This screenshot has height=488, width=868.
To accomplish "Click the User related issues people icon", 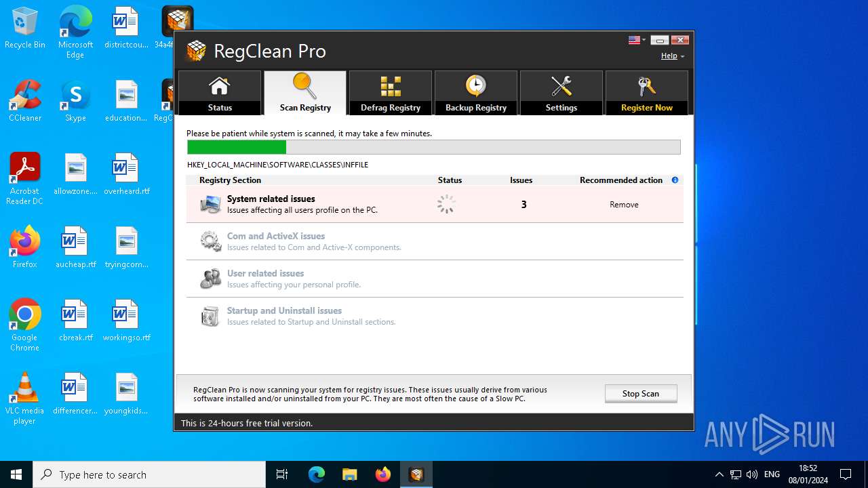I will (210, 279).
